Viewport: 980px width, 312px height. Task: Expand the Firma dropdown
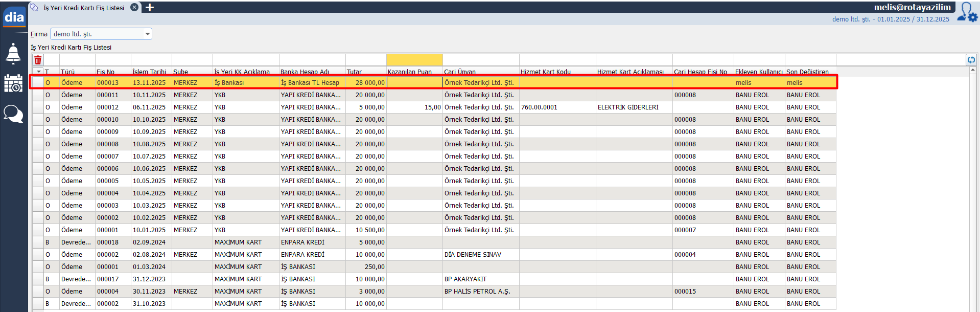tap(148, 34)
